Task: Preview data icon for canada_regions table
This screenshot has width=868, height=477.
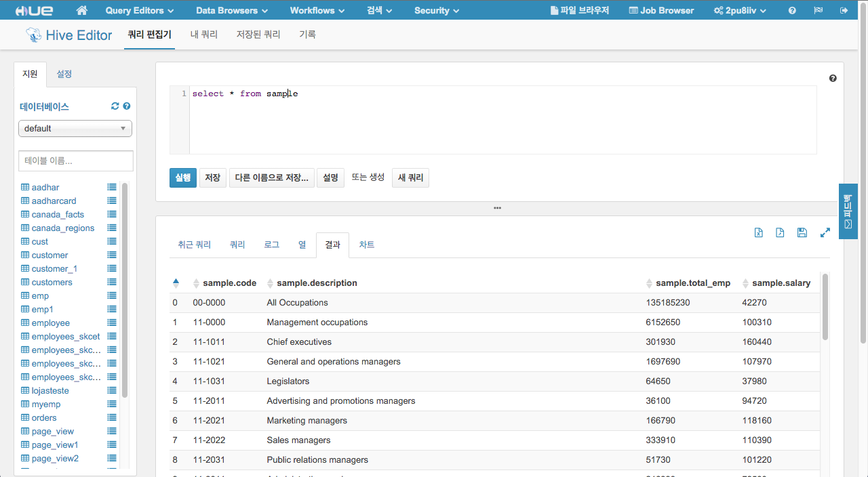Action: click(112, 228)
